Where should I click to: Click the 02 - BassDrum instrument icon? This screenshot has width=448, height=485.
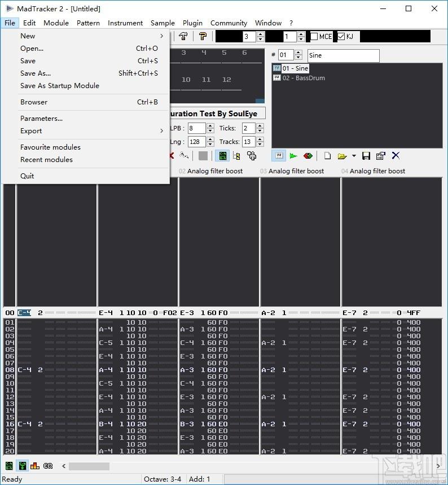276,78
